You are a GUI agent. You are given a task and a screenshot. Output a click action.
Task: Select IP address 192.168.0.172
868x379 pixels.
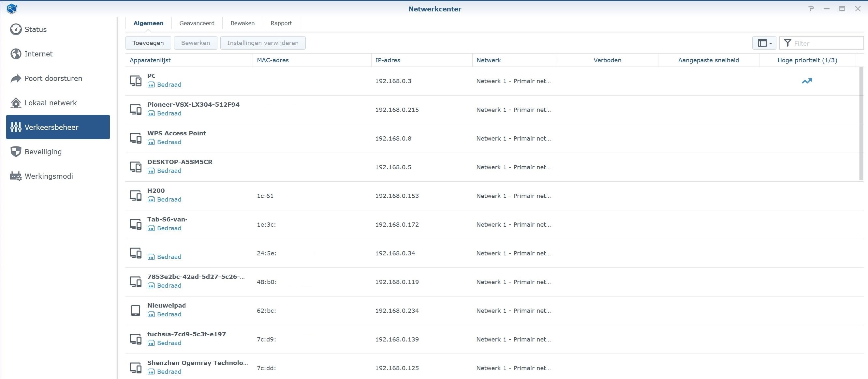[x=397, y=224]
